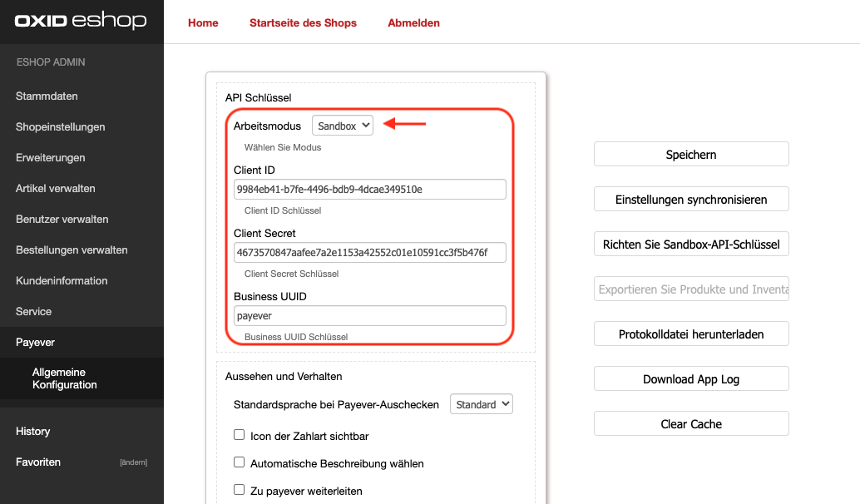Click the Client Secret input field

pos(369,252)
